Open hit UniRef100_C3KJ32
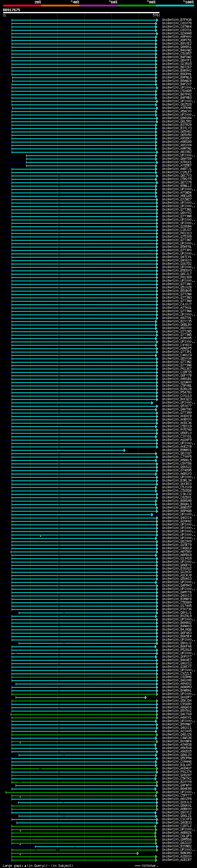 coord(177,494)
